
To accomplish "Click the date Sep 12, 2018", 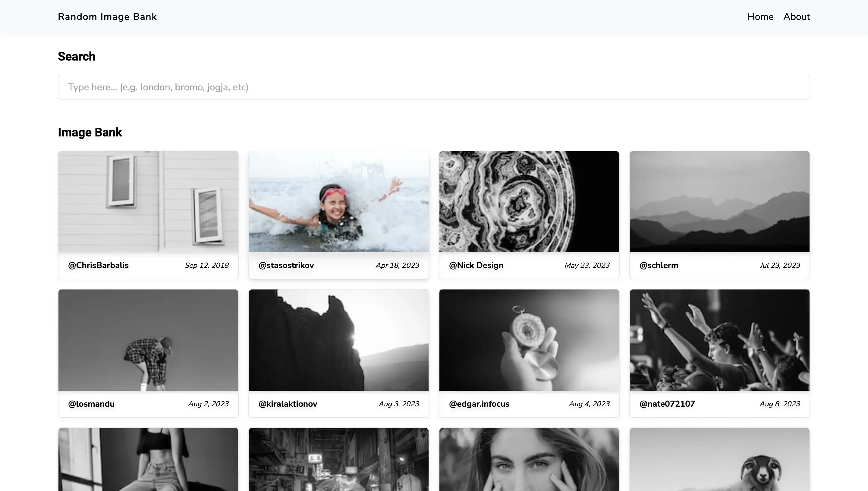I will (x=207, y=265).
